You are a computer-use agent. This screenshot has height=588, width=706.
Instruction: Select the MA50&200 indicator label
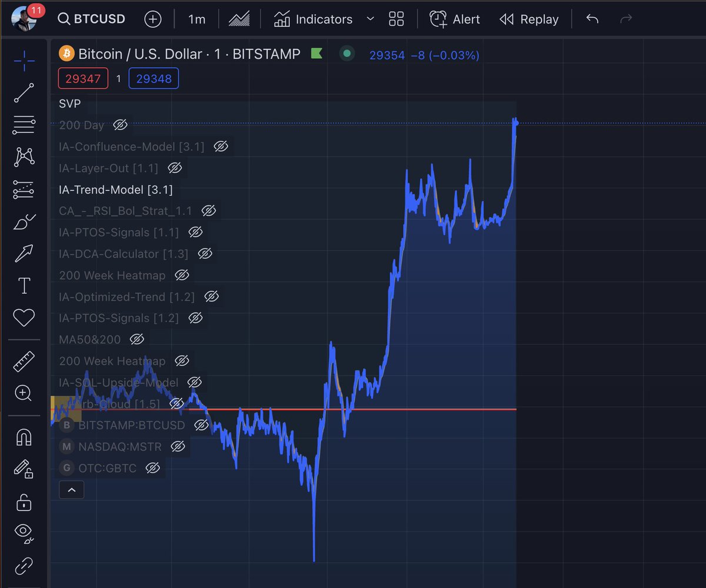coord(90,340)
